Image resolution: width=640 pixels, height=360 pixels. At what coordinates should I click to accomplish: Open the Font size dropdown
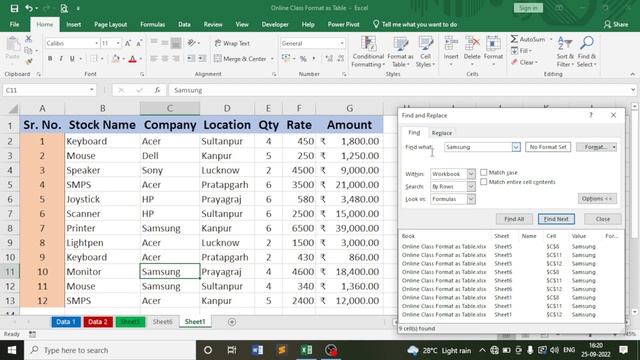coord(118,43)
